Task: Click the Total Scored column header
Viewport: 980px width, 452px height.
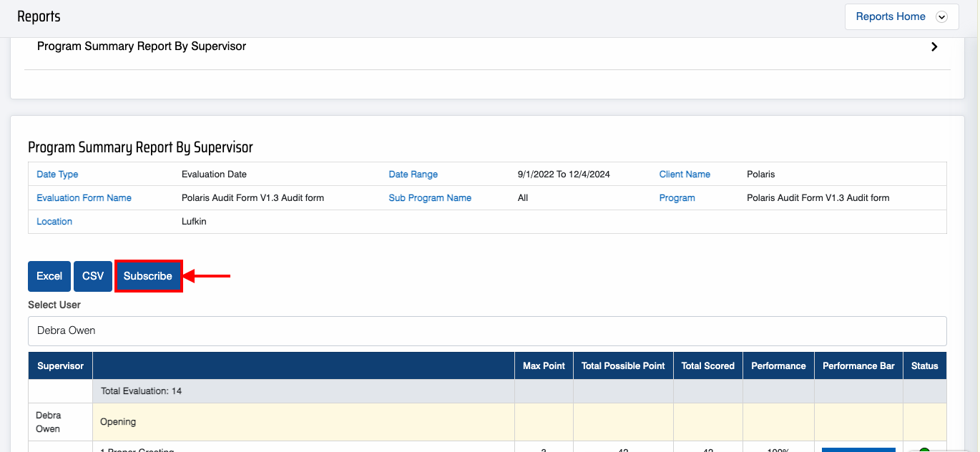Action: click(x=707, y=365)
